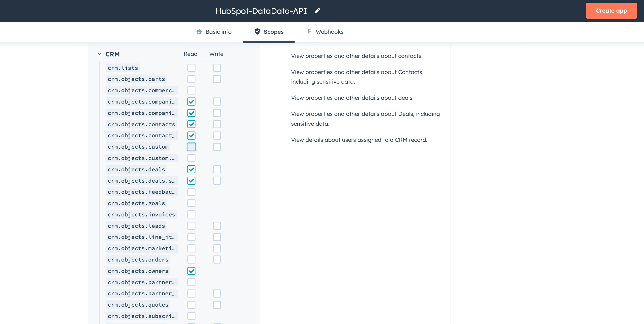Enable Read access for crm.objects.leads
The image size is (644, 324).
point(191,225)
